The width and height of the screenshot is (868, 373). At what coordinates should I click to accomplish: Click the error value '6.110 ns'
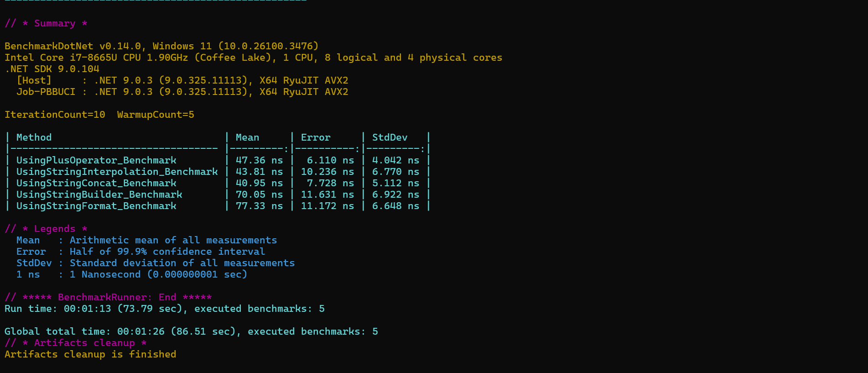pos(330,160)
